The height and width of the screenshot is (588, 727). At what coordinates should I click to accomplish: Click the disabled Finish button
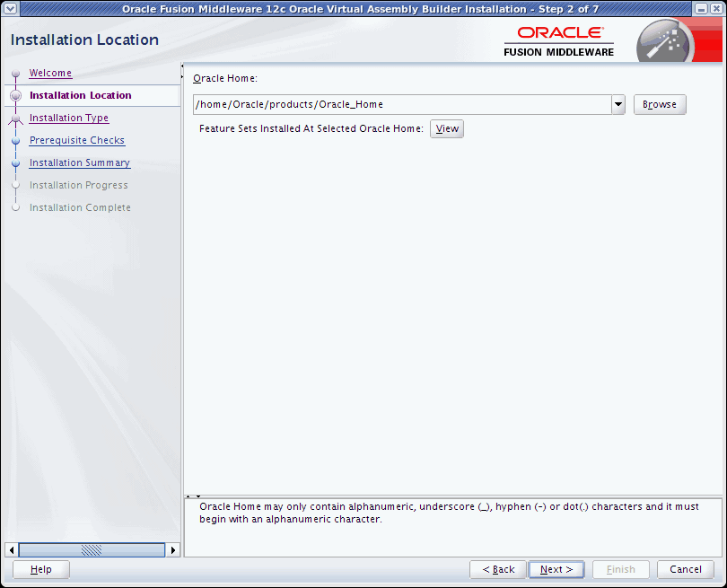point(621,569)
